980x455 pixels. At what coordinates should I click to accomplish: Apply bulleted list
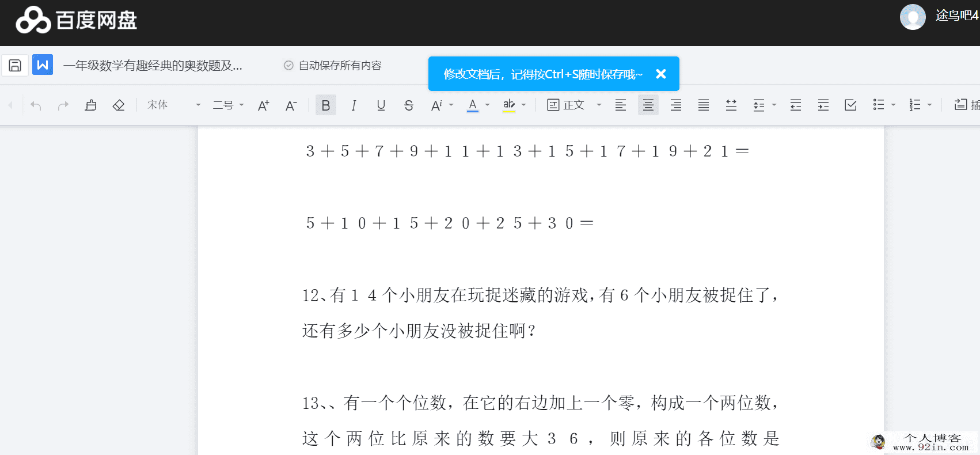pos(879,105)
